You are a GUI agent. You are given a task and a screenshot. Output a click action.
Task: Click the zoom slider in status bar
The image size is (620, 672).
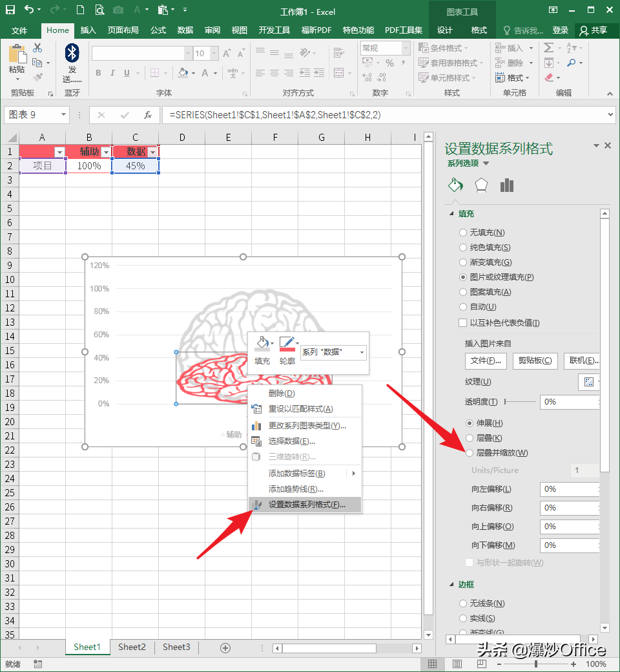(x=535, y=664)
